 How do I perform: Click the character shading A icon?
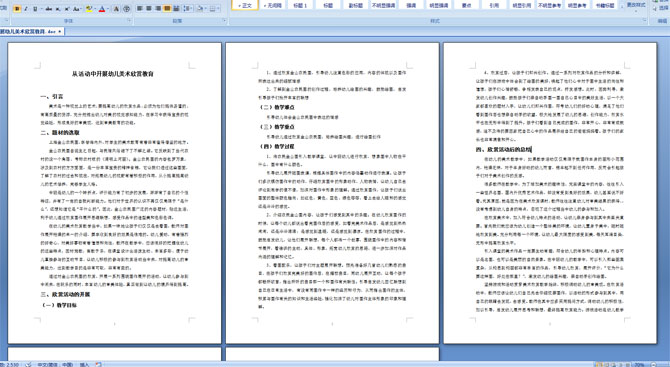coord(116,9)
